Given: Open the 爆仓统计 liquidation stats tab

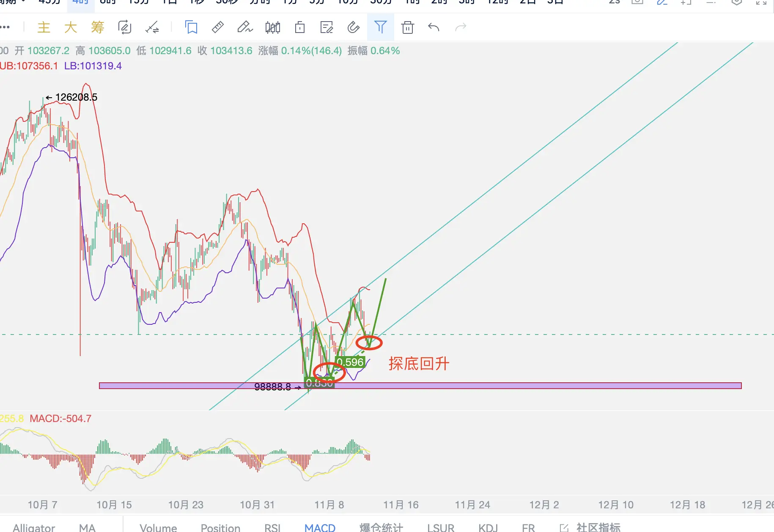Looking at the screenshot, I should click(x=381, y=527).
